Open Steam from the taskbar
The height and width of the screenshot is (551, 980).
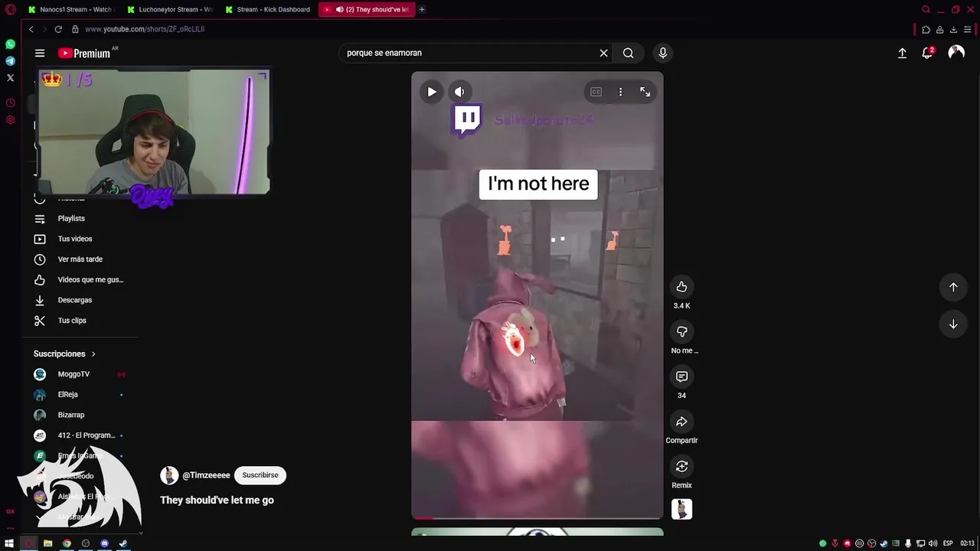pos(123,543)
